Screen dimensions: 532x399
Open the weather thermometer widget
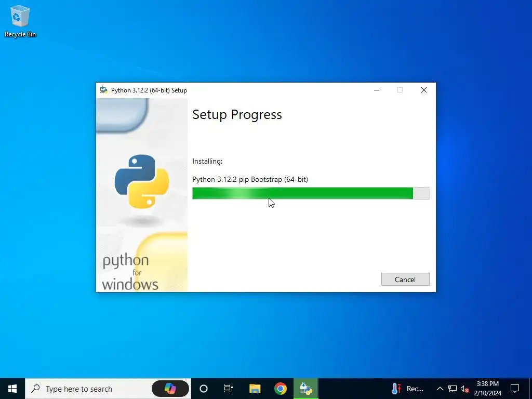[396, 389]
